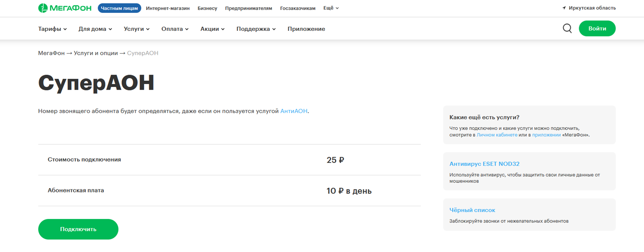
Task: Click the 10 ₽ в день fee
Action: (349, 191)
